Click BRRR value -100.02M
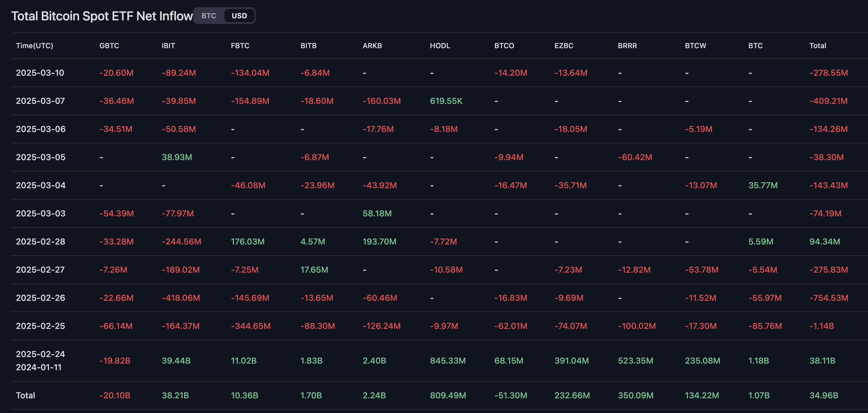Image resolution: width=868 pixels, height=413 pixels. [x=637, y=326]
